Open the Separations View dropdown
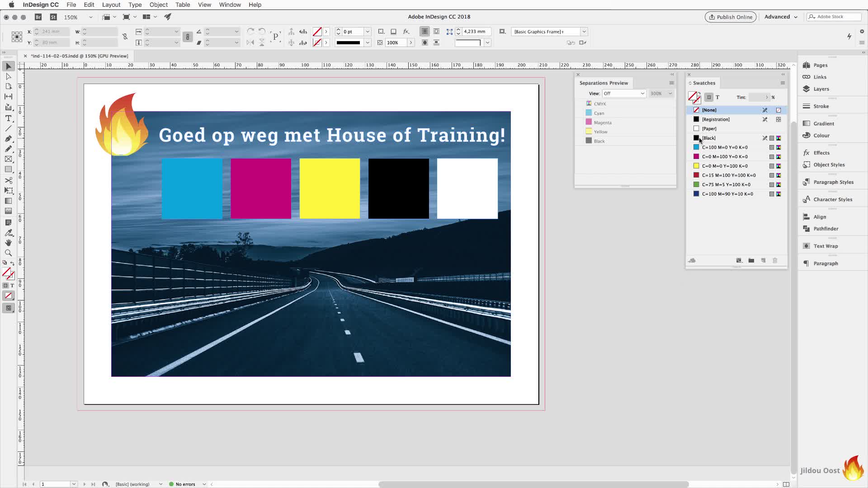Viewport: 868px width, 488px height. click(x=624, y=94)
